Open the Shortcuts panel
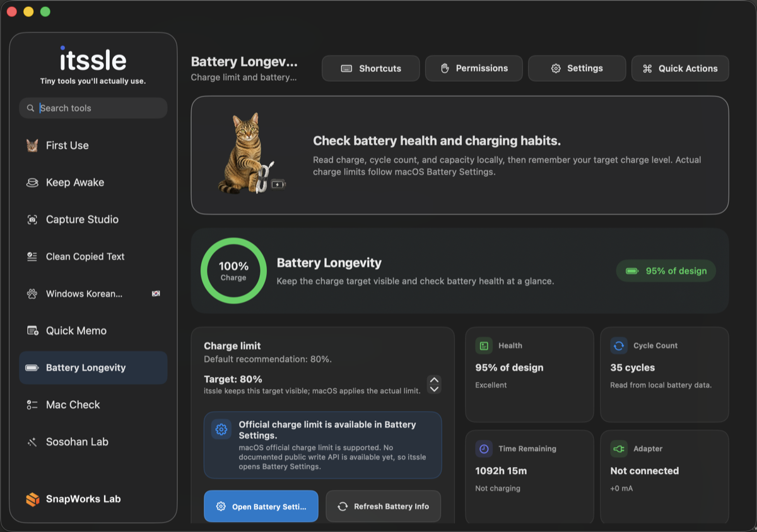The width and height of the screenshot is (757, 532). [x=371, y=69]
